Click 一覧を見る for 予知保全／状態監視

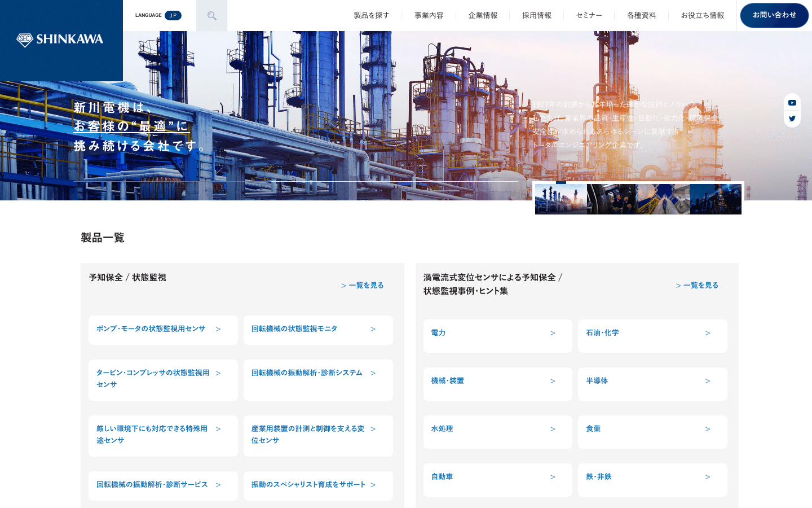363,286
